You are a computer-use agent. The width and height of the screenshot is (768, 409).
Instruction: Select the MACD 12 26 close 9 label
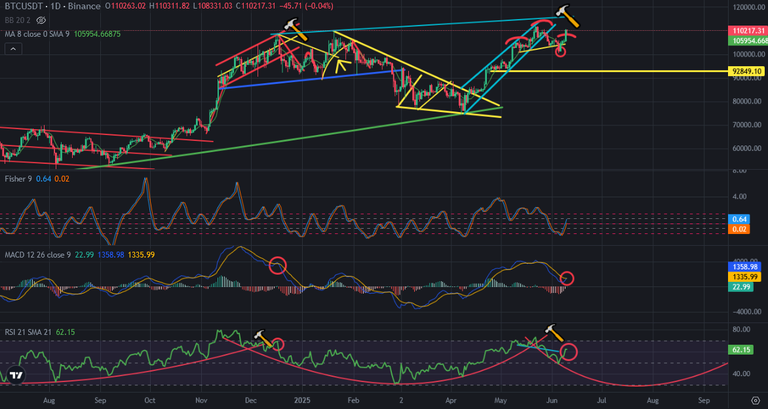pyautogui.click(x=38, y=255)
